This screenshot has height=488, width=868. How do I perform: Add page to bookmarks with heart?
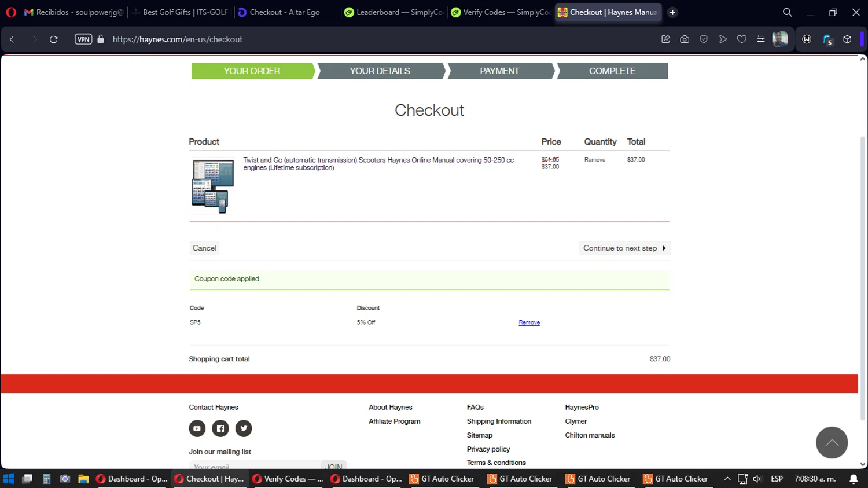pyautogui.click(x=742, y=39)
